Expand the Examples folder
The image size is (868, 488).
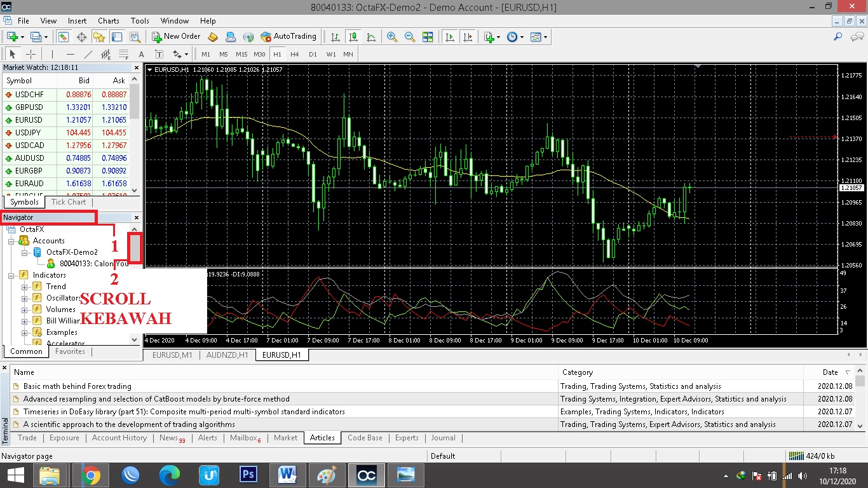25,332
